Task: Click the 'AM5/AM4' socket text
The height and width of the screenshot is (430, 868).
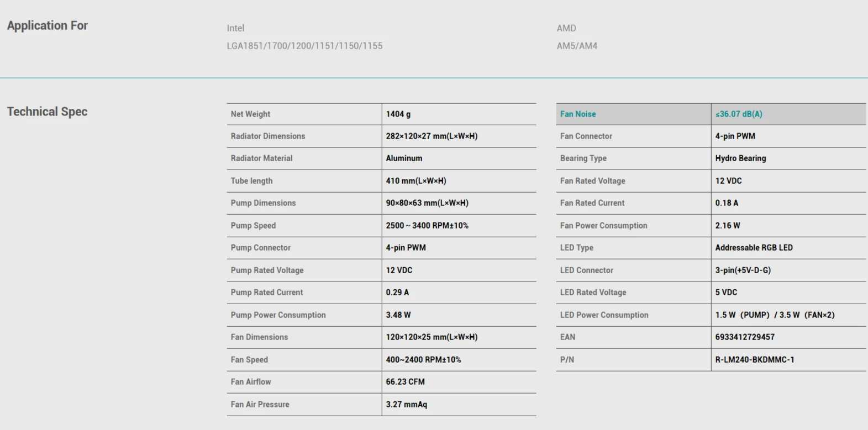Action: (577, 46)
